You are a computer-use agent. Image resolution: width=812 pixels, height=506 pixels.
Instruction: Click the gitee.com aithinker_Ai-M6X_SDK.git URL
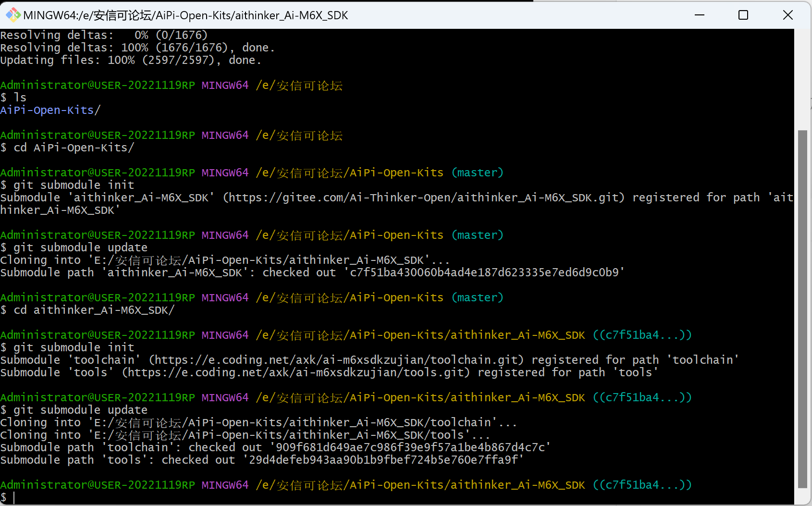pyautogui.click(x=424, y=197)
